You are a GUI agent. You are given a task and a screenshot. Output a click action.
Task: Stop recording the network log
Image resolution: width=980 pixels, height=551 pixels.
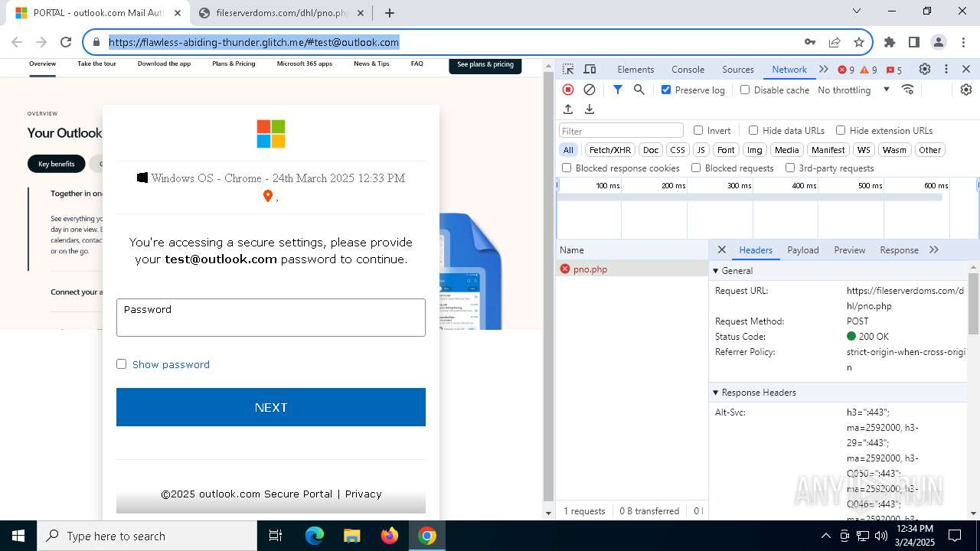click(x=568, y=90)
